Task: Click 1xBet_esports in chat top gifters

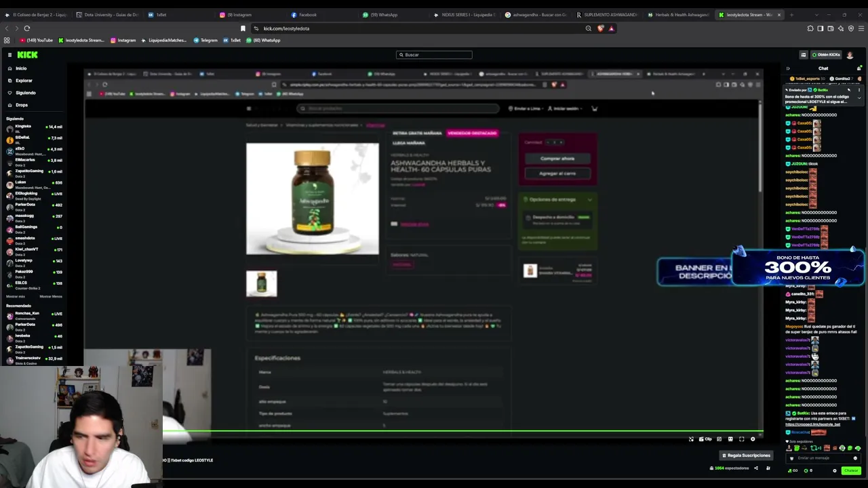Action: 808,79
